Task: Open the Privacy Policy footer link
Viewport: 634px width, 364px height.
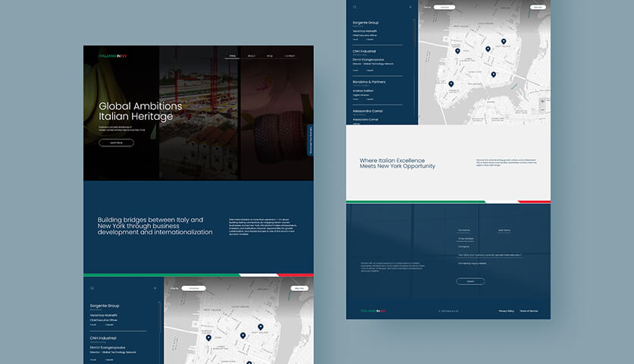Action: click(x=506, y=311)
